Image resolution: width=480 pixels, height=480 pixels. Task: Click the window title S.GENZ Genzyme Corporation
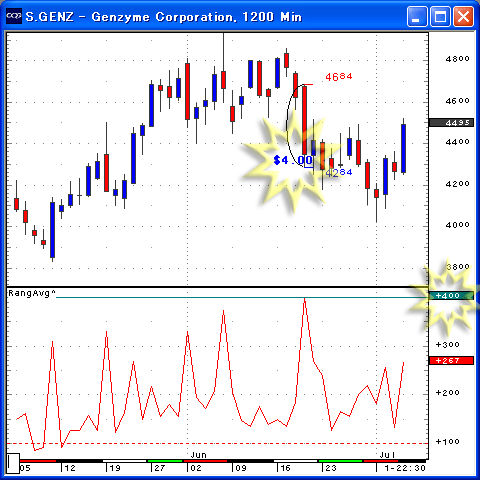pos(163,17)
